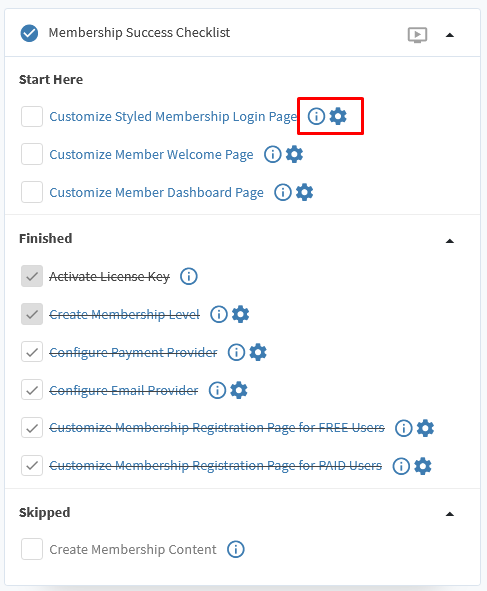
Task: Open settings gear for Customize Member Welcome Page
Action: pyautogui.click(x=294, y=155)
